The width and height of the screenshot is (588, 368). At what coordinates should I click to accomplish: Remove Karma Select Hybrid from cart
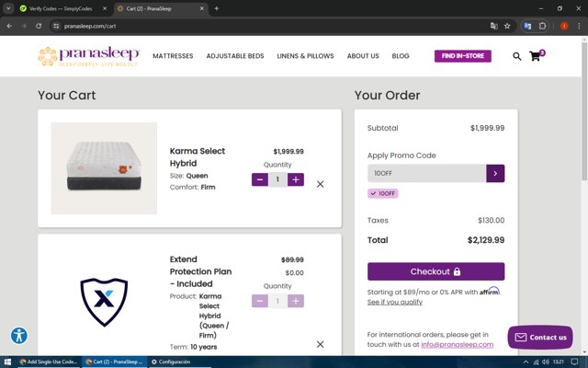pos(320,184)
